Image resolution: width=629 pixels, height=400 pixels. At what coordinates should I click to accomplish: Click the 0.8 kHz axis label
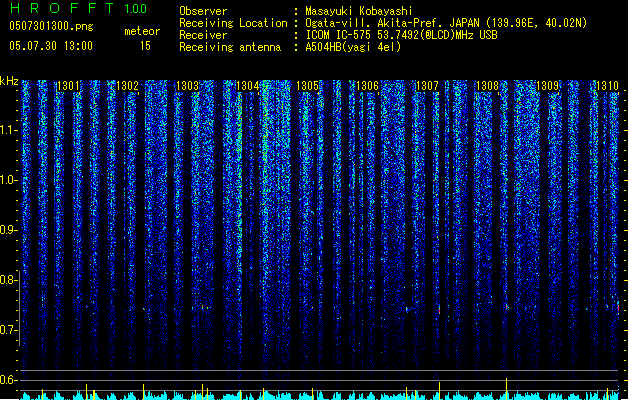[x=9, y=280]
